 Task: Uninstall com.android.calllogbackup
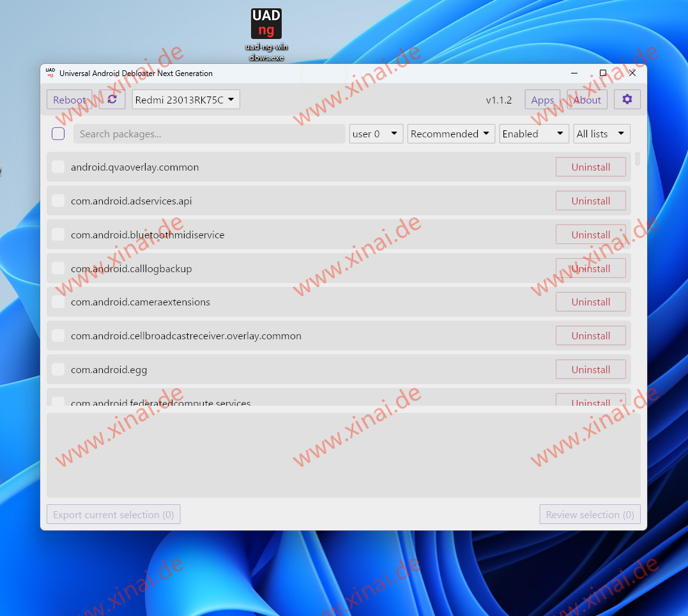coord(591,268)
